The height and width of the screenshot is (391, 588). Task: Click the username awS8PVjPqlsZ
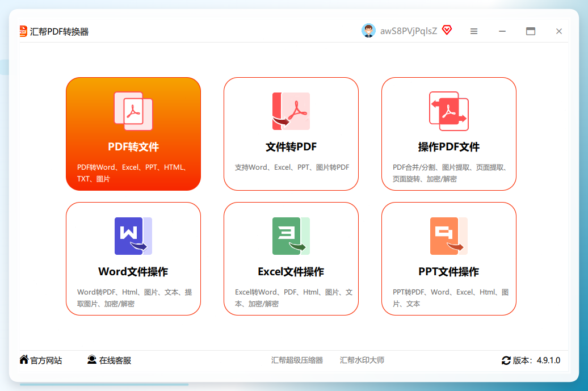[409, 31]
